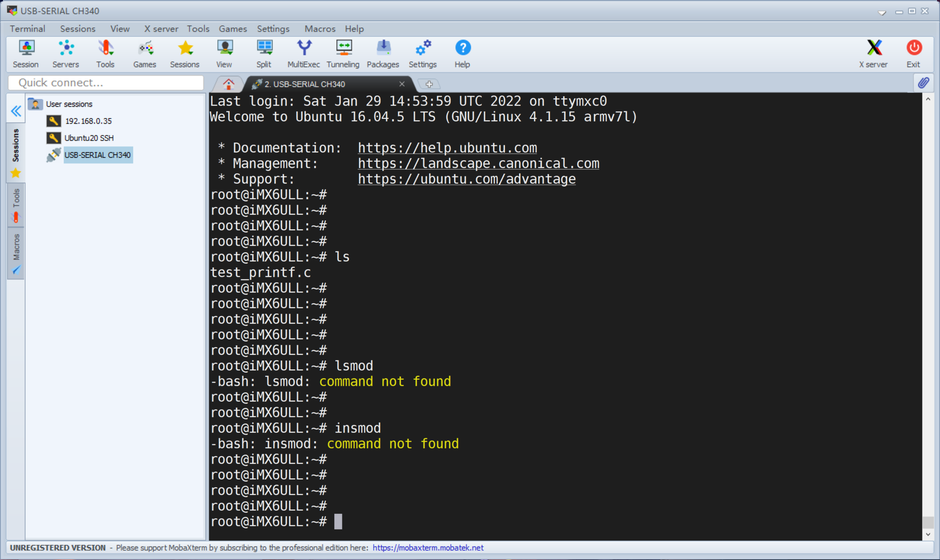This screenshot has width=940, height=560.
Task: Open the Sessions menu
Action: pos(78,29)
